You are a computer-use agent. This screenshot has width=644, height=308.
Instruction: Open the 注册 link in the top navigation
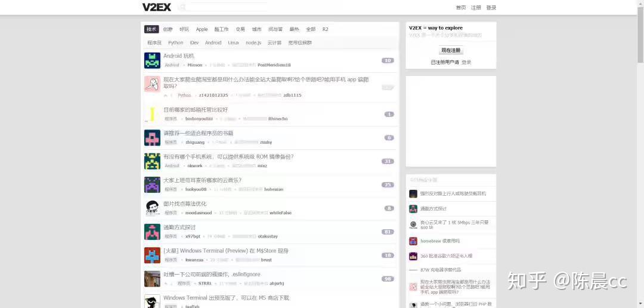(476, 7)
